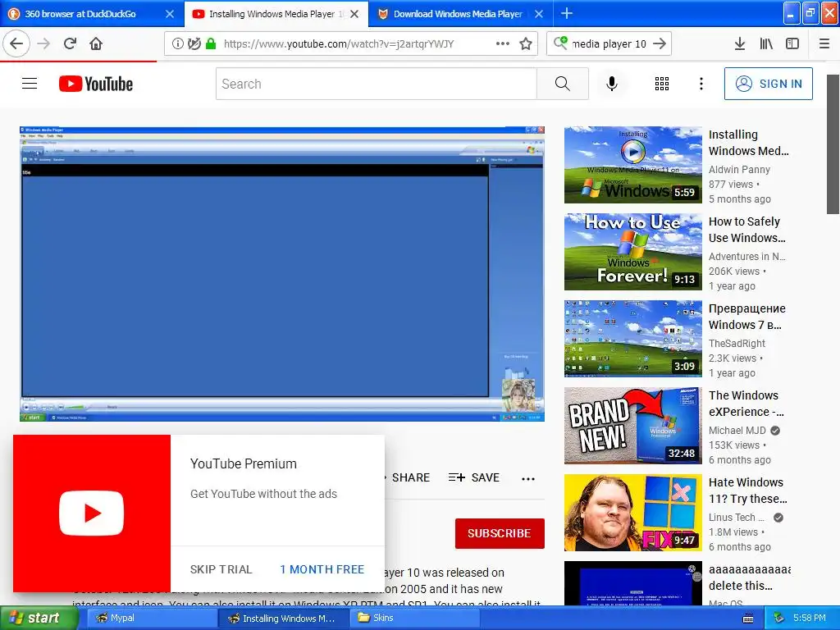The width and height of the screenshot is (840, 630).
Task: Open YouTube settings three-dot menu
Action: click(701, 84)
